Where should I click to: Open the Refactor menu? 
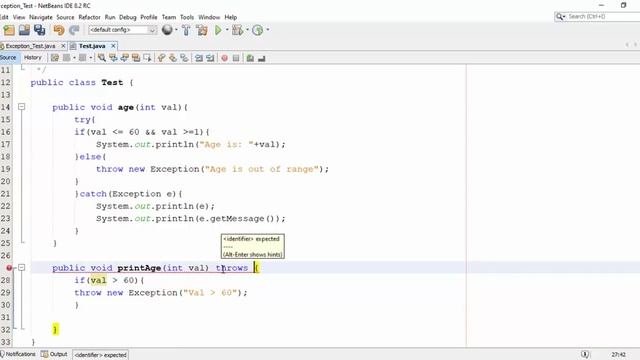click(x=89, y=17)
